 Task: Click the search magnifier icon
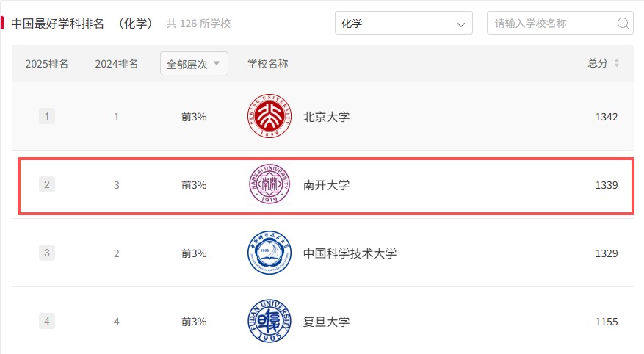623,24
